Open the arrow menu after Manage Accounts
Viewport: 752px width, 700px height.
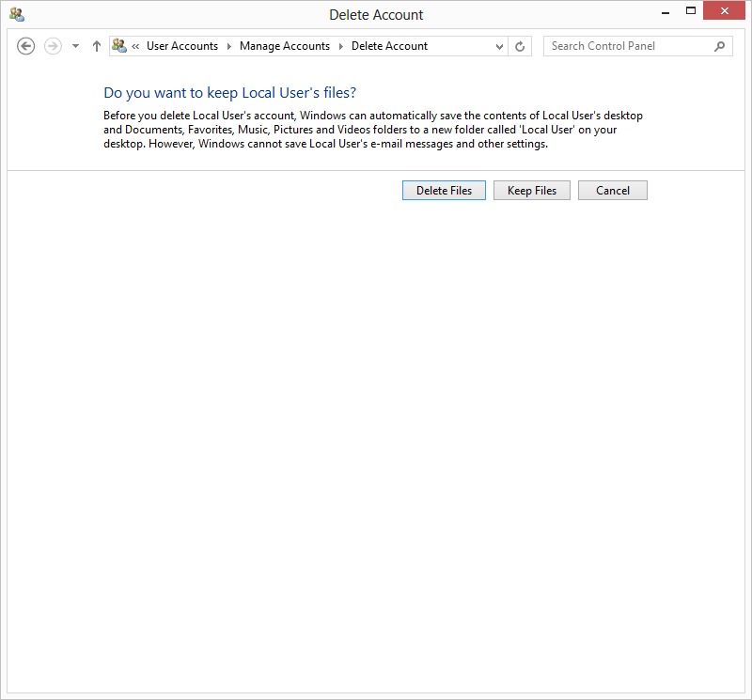pos(341,46)
